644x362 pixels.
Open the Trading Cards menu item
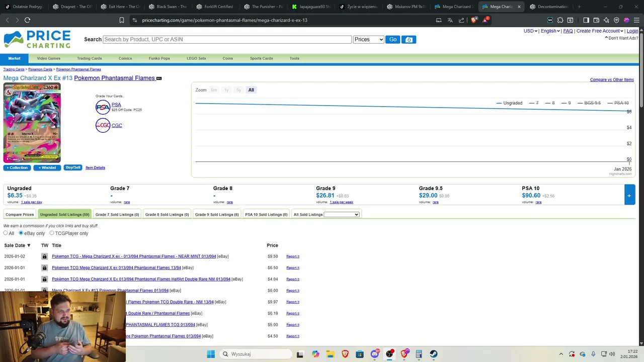(90, 58)
